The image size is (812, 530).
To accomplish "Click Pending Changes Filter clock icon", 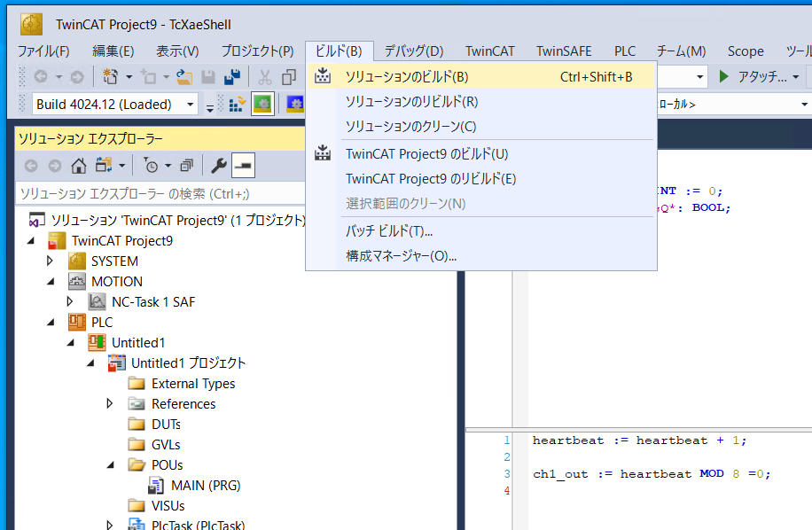I will pyautogui.click(x=151, y=166).
